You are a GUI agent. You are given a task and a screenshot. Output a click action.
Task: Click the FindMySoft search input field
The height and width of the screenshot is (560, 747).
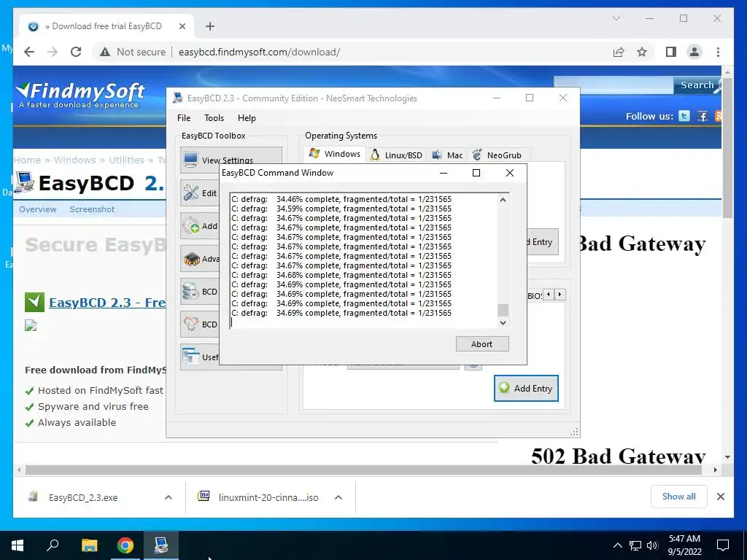[614, 85]
